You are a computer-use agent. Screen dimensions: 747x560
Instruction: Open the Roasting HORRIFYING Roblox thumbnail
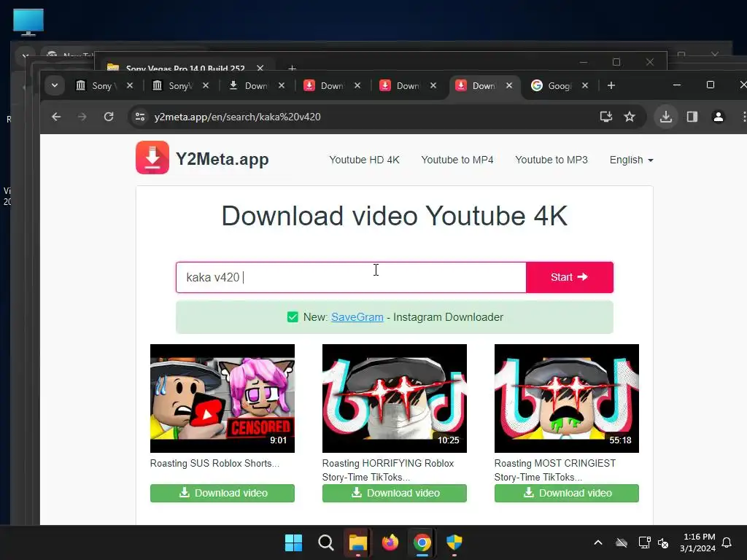pos(395,398)
